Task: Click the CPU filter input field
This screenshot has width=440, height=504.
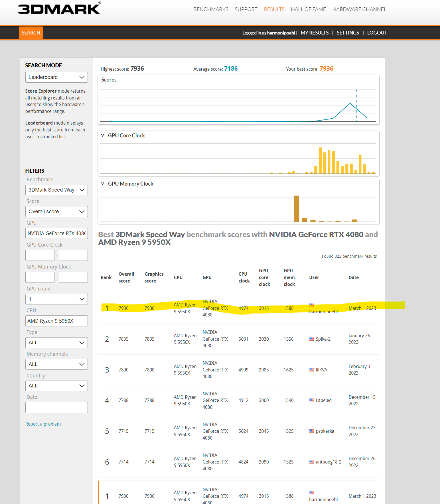Action: pos(56,321)
